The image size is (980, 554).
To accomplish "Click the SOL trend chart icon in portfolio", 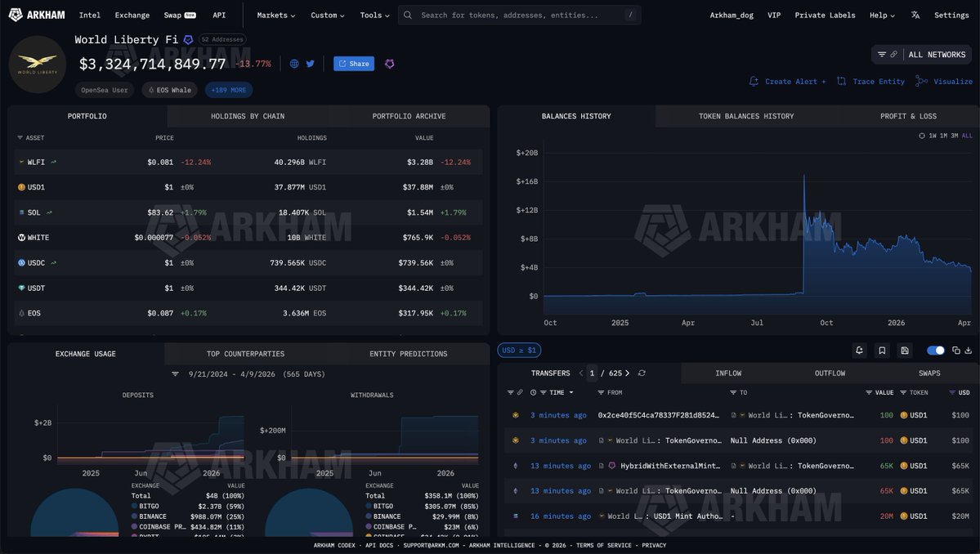I will coord(49,212).
